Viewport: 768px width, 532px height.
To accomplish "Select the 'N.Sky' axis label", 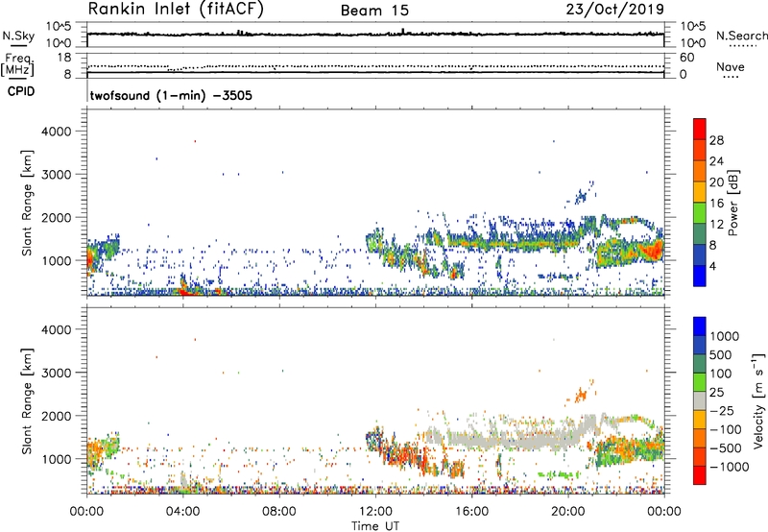I will click(18, 36).
